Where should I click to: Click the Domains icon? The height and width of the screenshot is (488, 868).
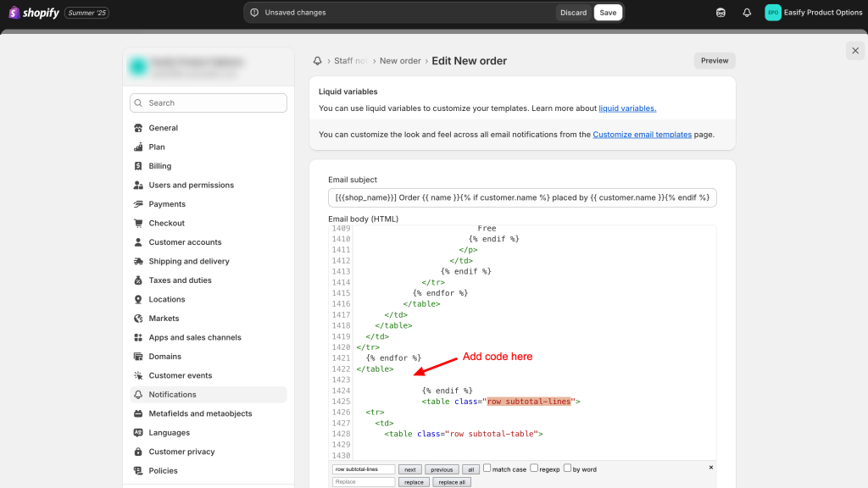pos(138,357)
